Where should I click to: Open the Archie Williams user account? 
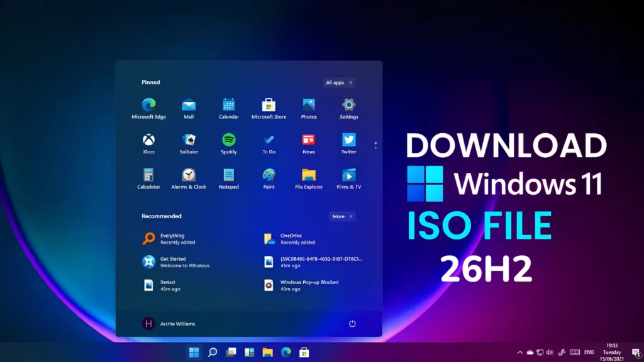[x=169, y=324]
